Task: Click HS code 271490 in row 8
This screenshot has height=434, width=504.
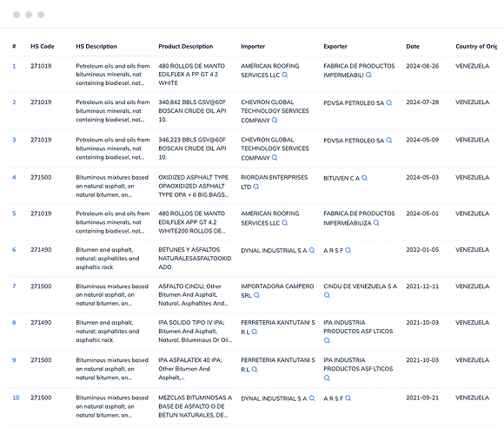Action: 41,322
